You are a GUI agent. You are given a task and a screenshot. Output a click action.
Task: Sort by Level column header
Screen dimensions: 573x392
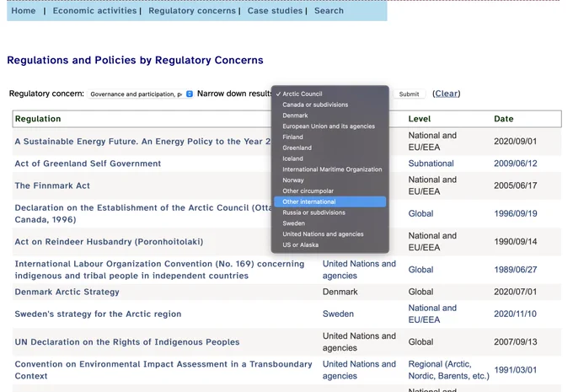pos(420,119)
